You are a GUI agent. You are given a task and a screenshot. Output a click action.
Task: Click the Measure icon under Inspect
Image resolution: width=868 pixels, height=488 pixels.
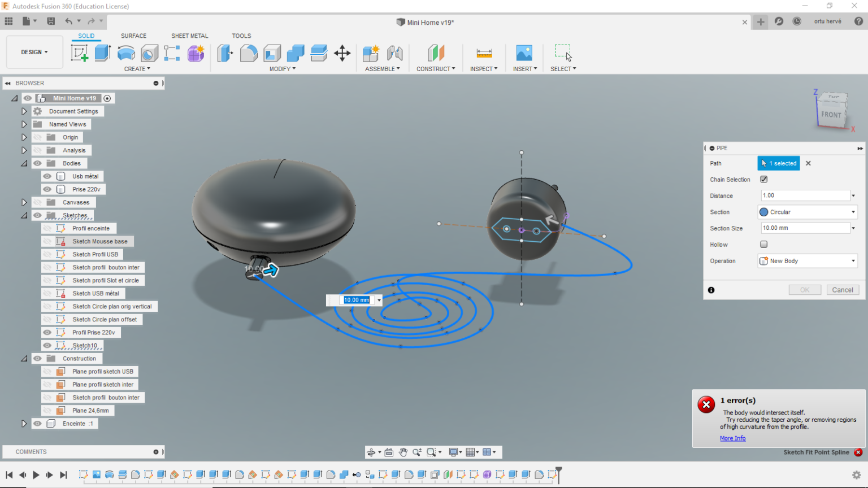point(484,53)
